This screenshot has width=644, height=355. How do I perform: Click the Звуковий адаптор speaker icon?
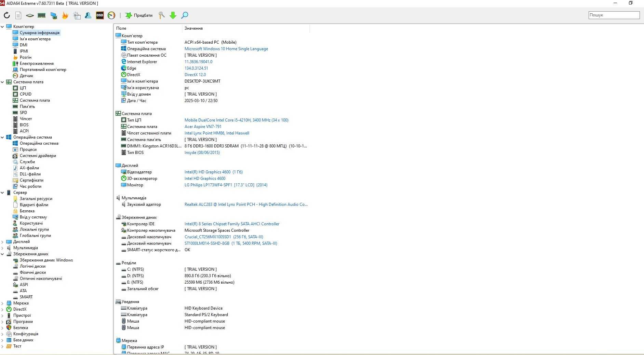[x=124, y=204]
